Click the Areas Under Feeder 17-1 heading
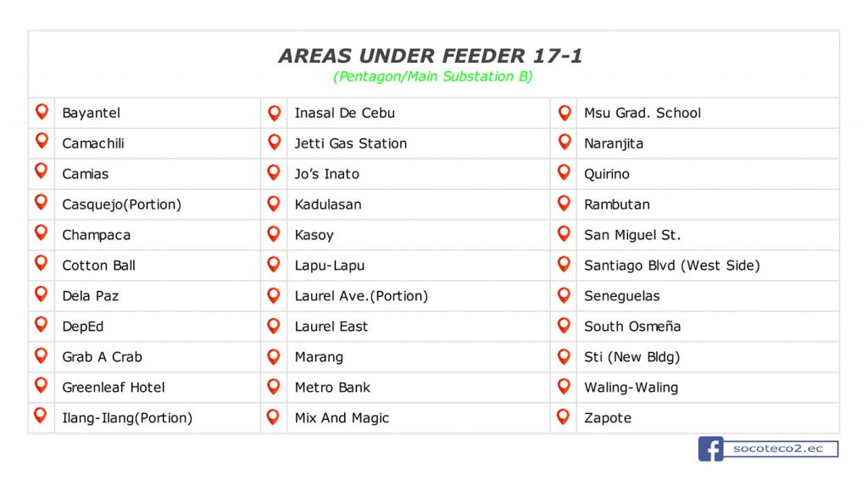 coord(430,56)
